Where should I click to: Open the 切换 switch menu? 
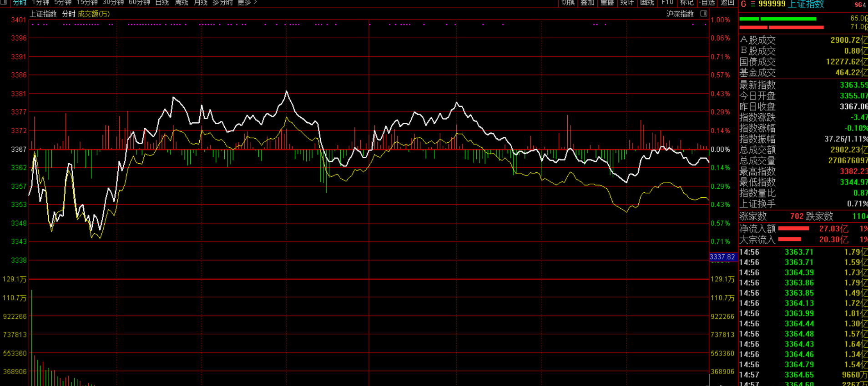(x=568, y=3)
